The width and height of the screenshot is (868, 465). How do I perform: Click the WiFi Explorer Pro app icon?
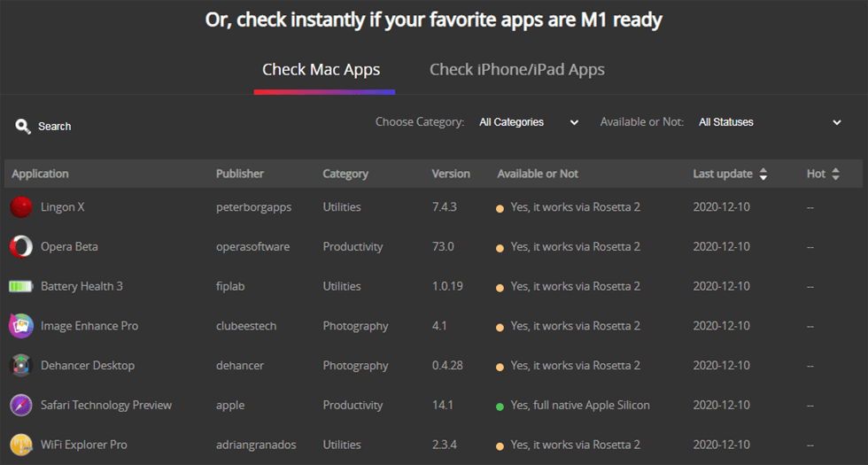point(21,445)
